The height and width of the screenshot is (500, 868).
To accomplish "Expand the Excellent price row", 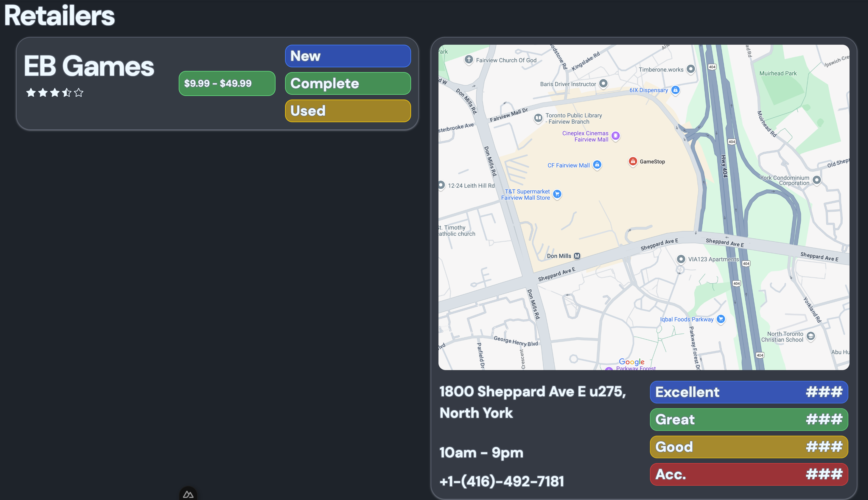I will pyautogui.click(x=749, y=392).
